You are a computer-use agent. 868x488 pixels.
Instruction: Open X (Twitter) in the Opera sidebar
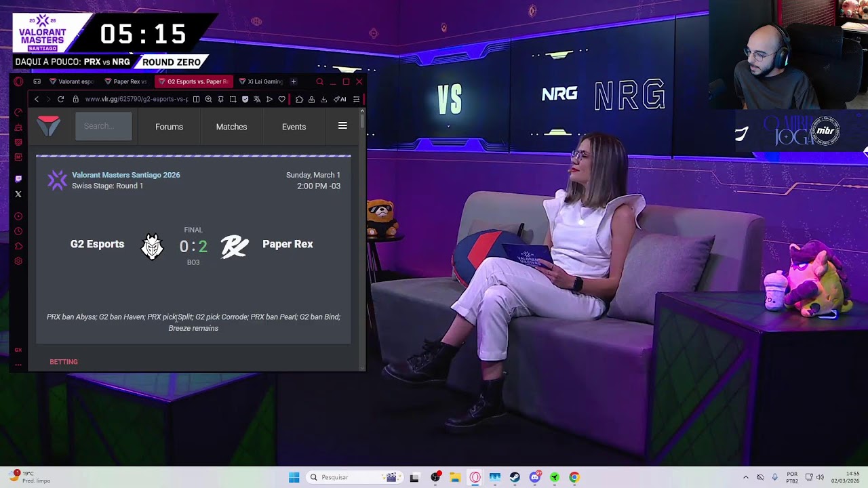coord(18,194)
